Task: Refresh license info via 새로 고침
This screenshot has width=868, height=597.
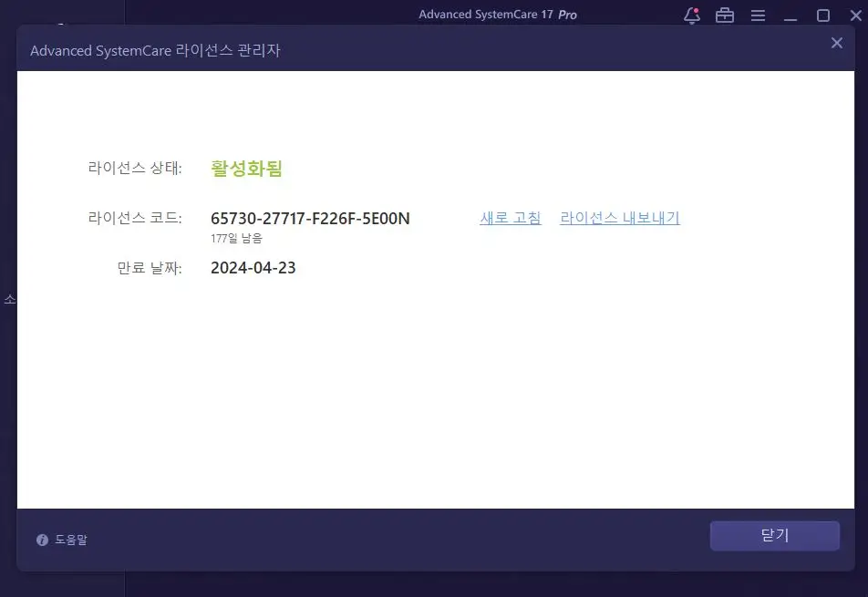Action: pyautogui.click(x=510, y=218)
